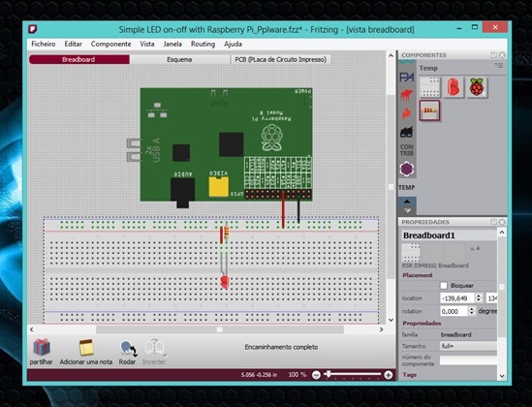
Task: Open the Tamanho full+ dropdown
Action: pos(468,346)
